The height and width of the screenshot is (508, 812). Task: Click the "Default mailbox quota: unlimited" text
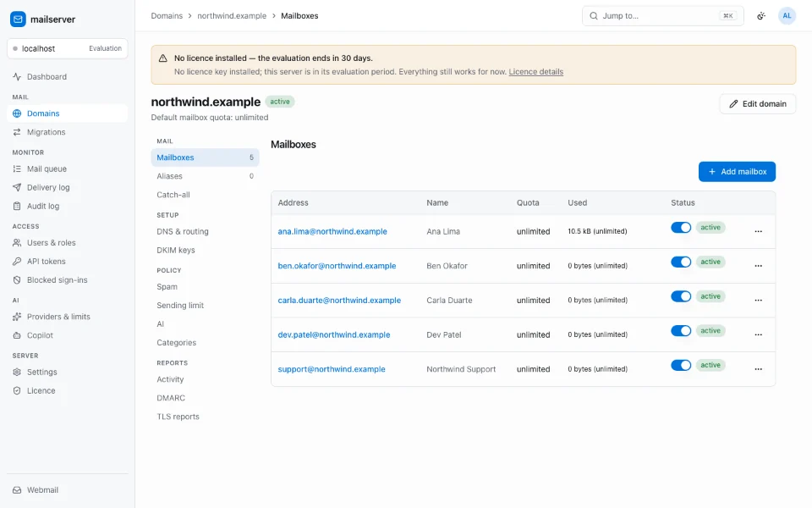pyautogui.click(x=210, y=118)
